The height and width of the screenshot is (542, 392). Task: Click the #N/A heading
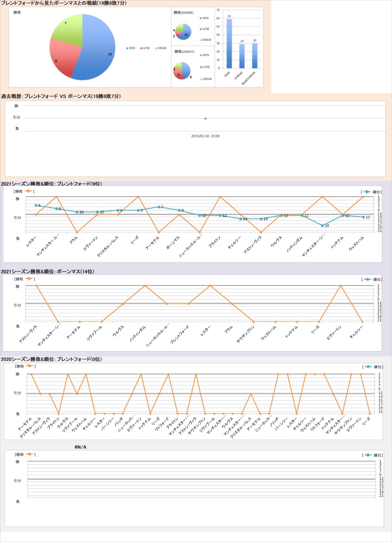(x=80, y=447)
